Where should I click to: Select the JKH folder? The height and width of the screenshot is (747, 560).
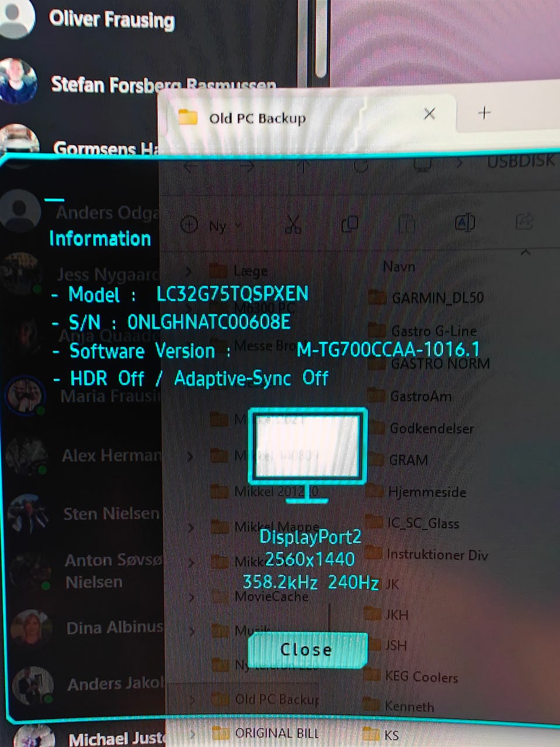coord(396,615)
